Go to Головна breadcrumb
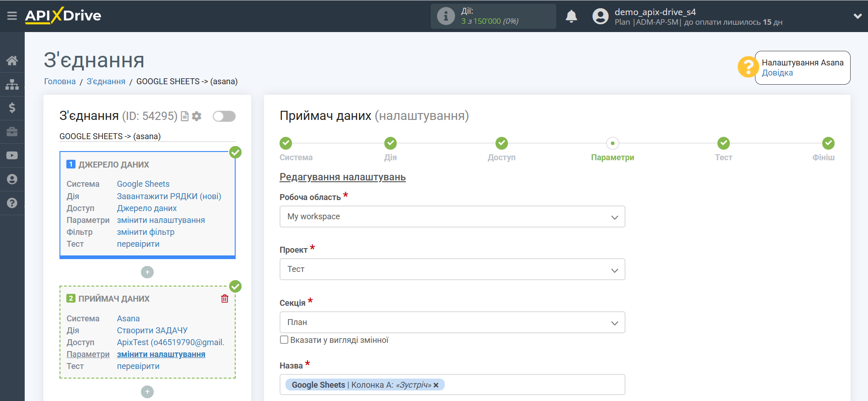This screenshot has height=401, width=868. [60, 81]
